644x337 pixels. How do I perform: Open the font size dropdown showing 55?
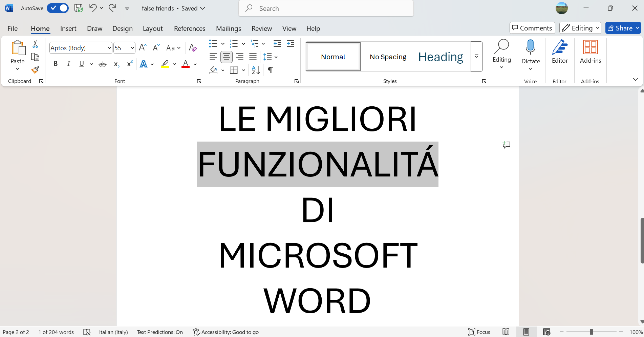click(132, 48)
